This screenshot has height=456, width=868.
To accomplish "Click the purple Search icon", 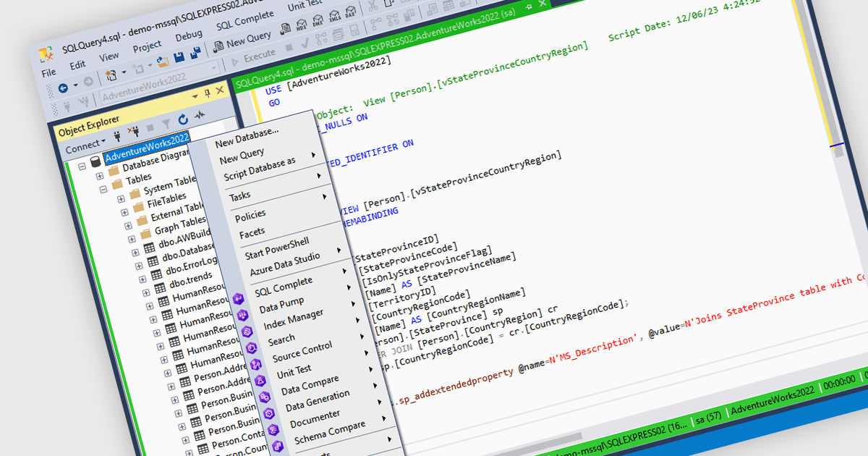I will click(x=252, y=348).
